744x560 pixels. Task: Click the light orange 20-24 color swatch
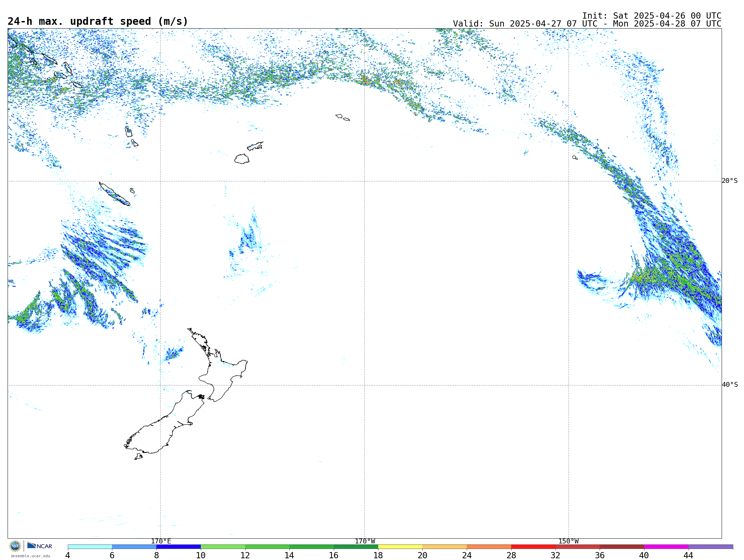(x=445, y=547)
